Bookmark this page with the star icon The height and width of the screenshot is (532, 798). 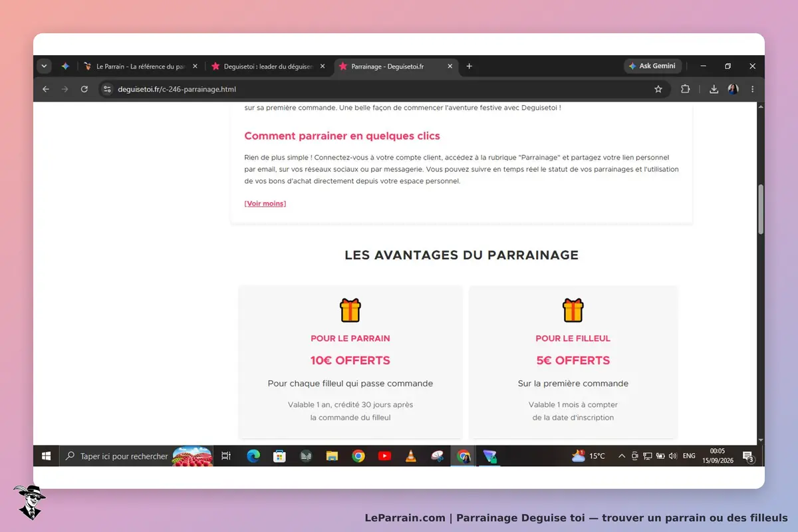[658, 89]
